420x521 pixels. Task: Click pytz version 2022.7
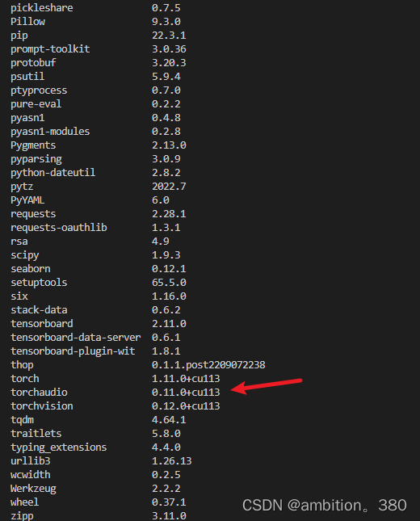[x=169, y=187]
